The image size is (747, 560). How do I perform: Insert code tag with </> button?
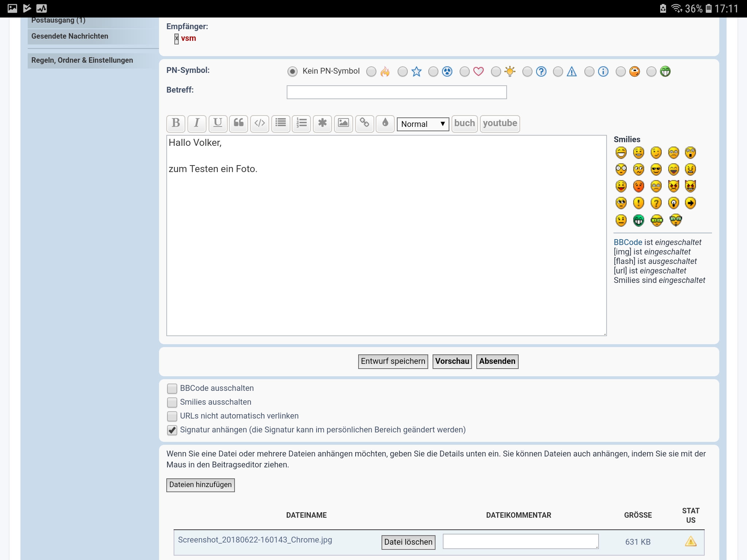pyautogui.click(x=260, y=123)
